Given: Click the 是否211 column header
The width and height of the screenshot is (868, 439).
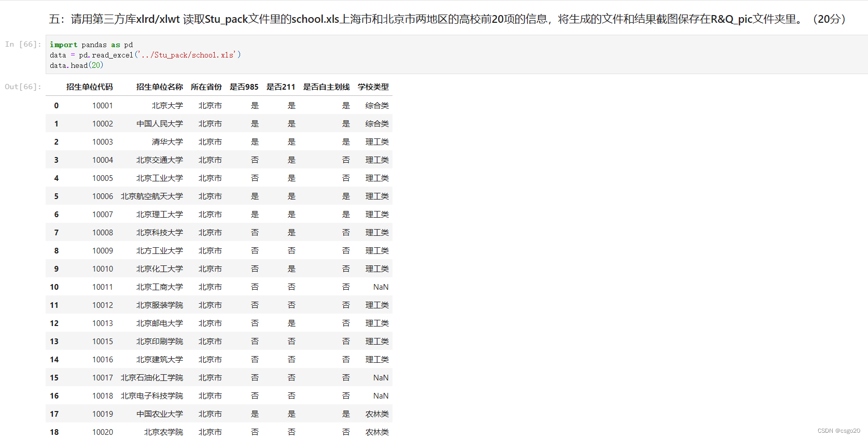Looking at the screenshot, I should [x=281, y=87].
